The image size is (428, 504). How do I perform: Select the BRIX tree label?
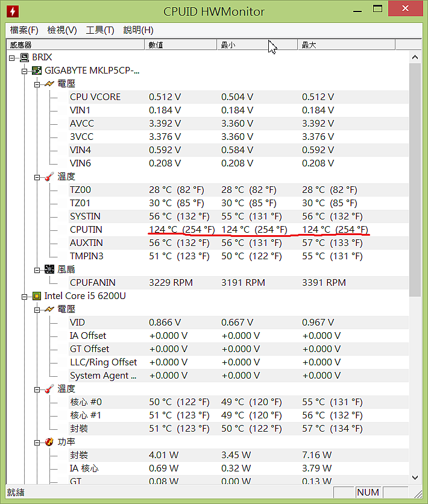point(42,57)
